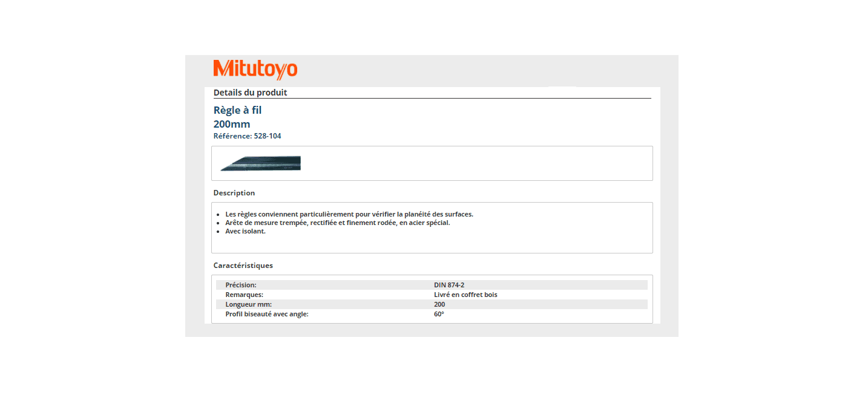Select the '200' length value in the table
The width and height of the screenshot is (868, 418).
click(x=439, y=304)
